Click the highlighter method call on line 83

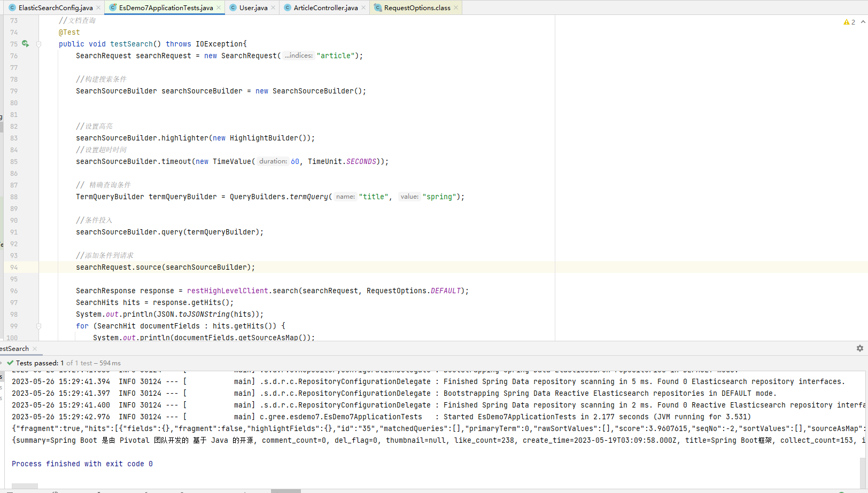coord(185,138)
